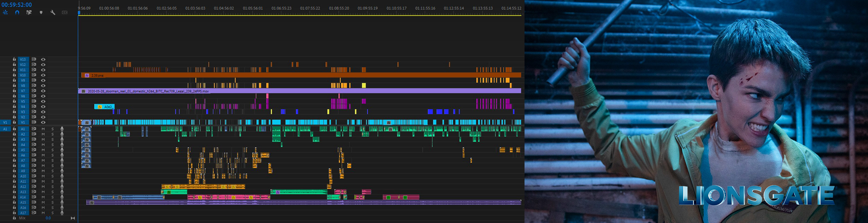The image size is (868, 223).
Task: Click the Mix track output icon
Action: pyautogui.click(x=73, y=218)
